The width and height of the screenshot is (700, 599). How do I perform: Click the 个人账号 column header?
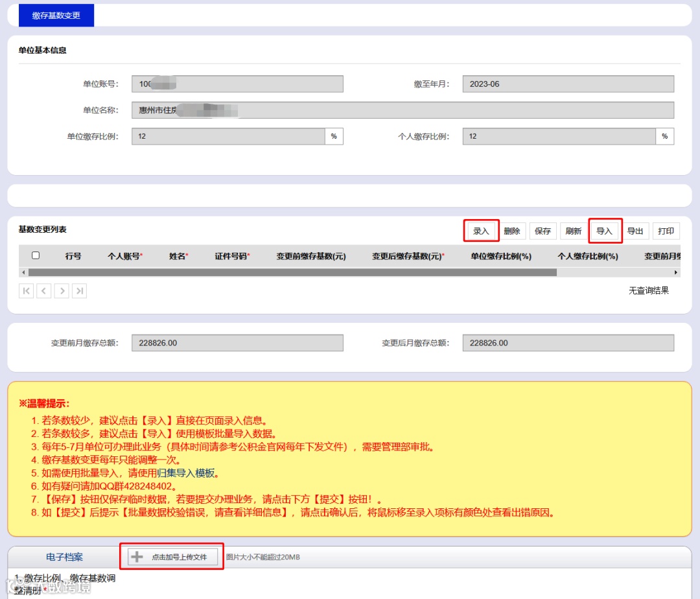pos(125,256)
